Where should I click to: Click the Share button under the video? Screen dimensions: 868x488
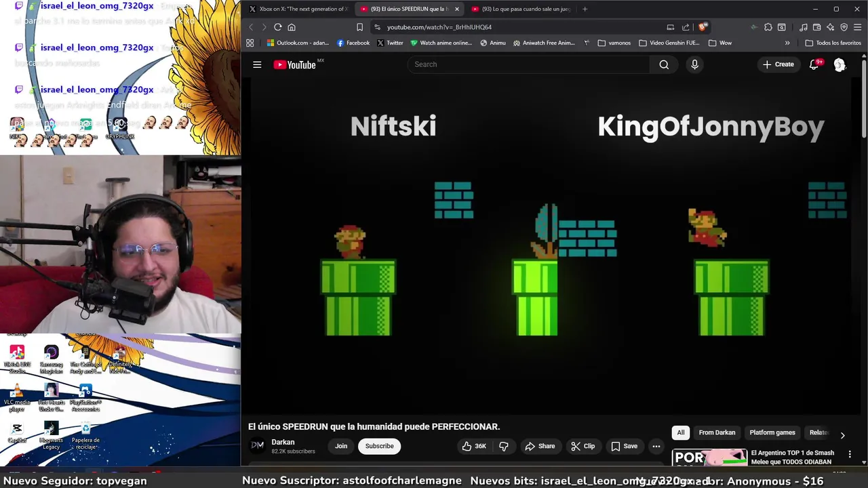click(x=540, y=446)
